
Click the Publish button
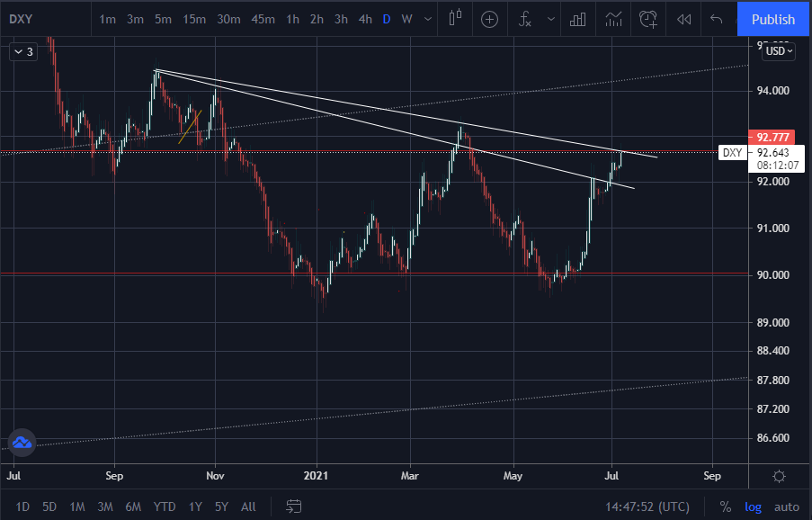[x=773, y=19]
